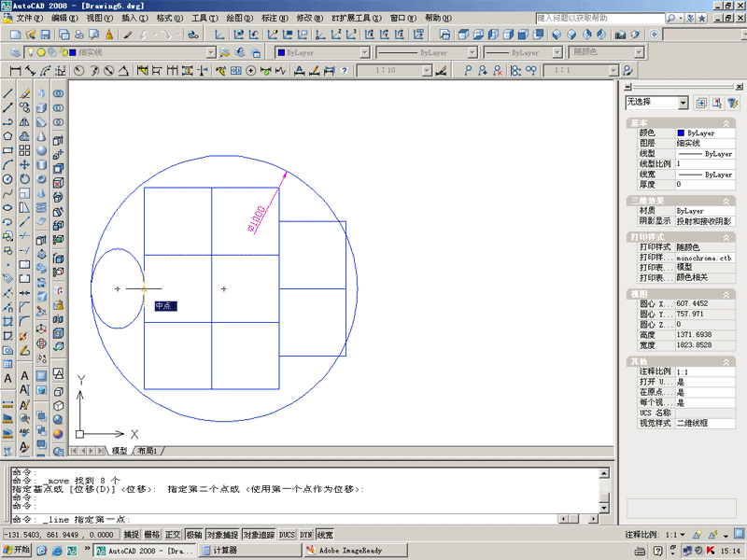Switch to 计算器 taskbar window
This screenshot has width=747, height=560.
(x=249, y=551)
